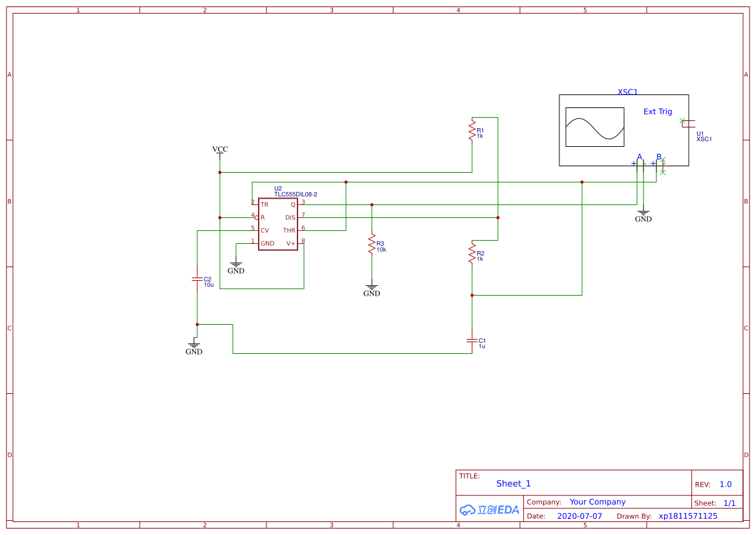Click the Your Company field
This screenshot has height=535, width=756.
point(598,502)
